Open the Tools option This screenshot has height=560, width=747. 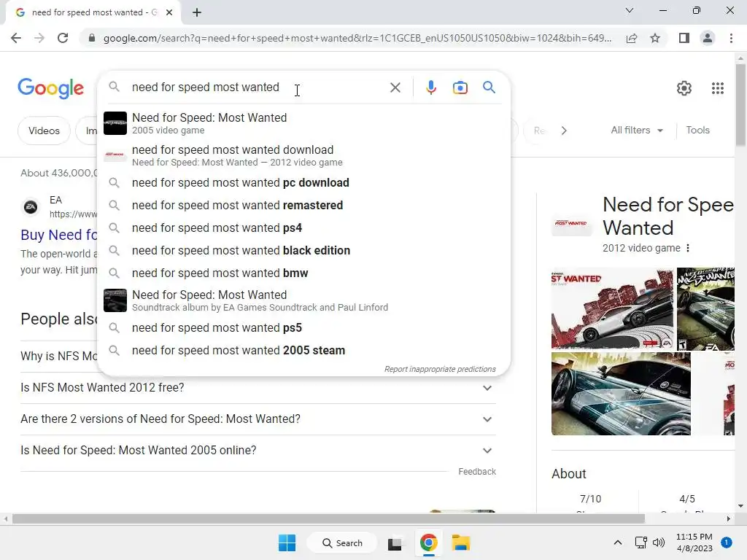[x=697, y=130]
